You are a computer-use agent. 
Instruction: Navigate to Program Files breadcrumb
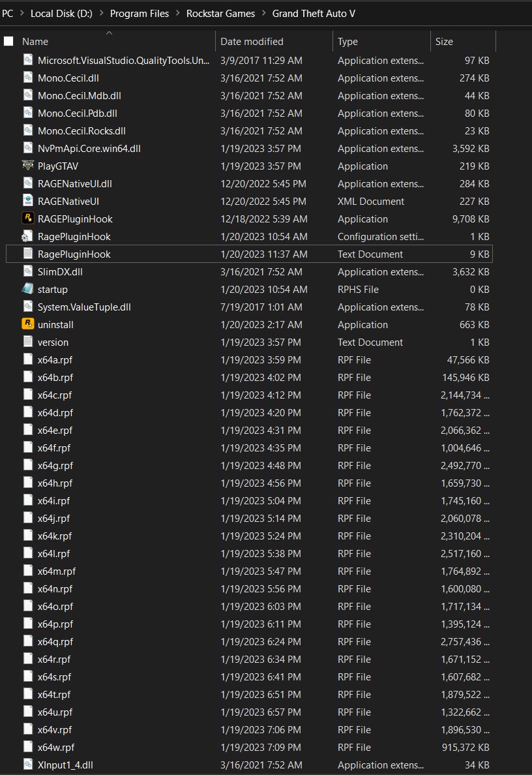pos(139,14)
